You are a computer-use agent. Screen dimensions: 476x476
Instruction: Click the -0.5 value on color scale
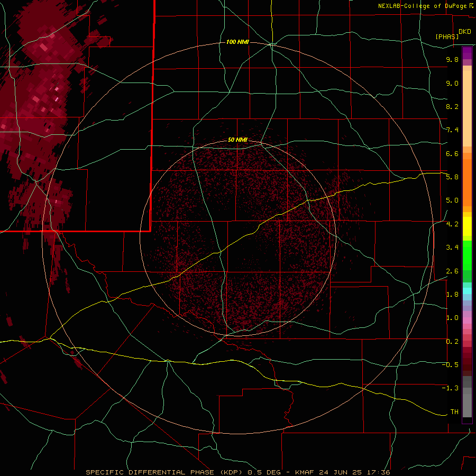point(450,364)
